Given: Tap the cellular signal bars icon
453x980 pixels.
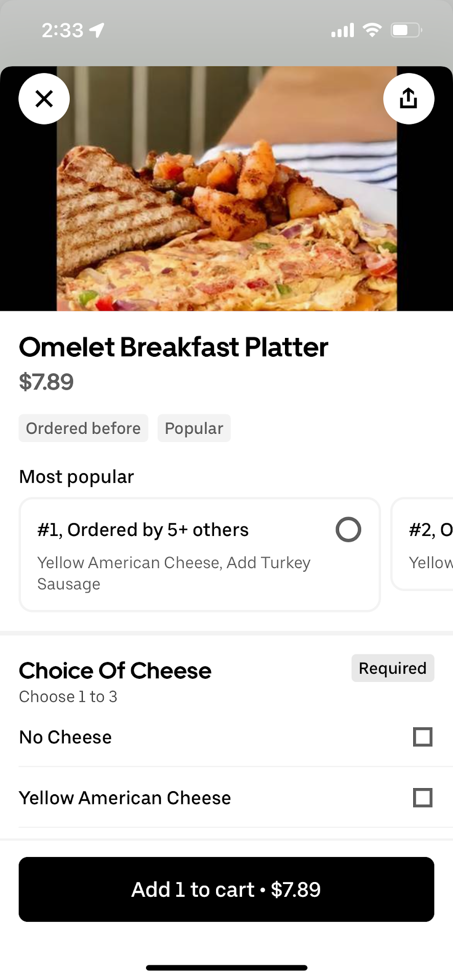Looking at the screenshot, I should [343, 31].
